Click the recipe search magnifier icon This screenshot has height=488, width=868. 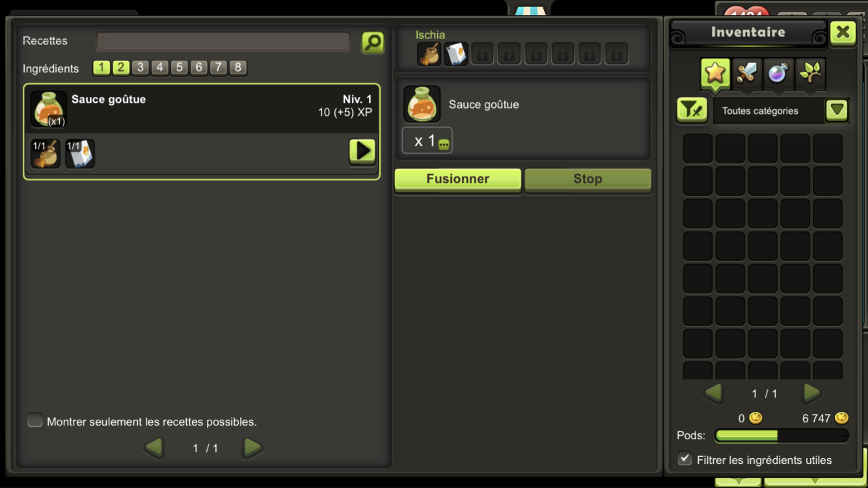tap(373, 42)
